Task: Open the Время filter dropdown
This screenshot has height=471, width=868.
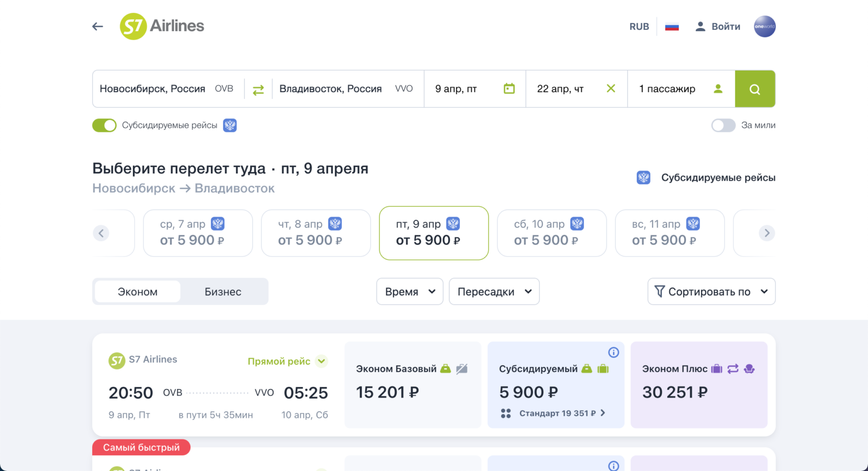Action: 410,291
